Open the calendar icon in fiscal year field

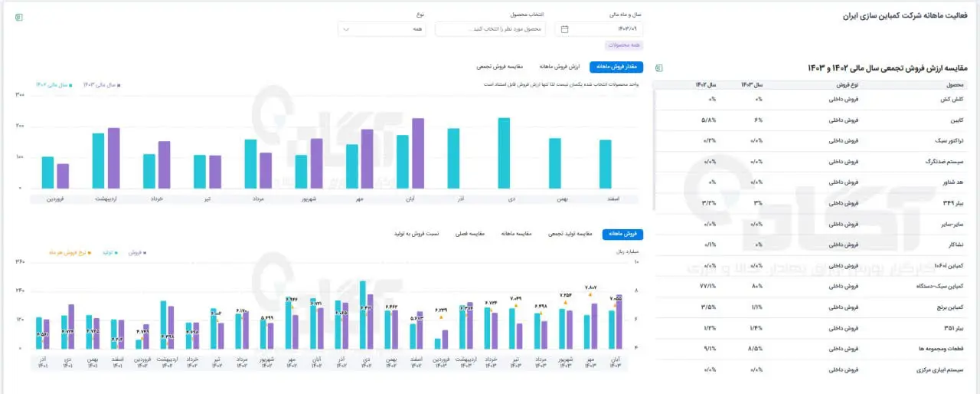click(x=565, y=29)
